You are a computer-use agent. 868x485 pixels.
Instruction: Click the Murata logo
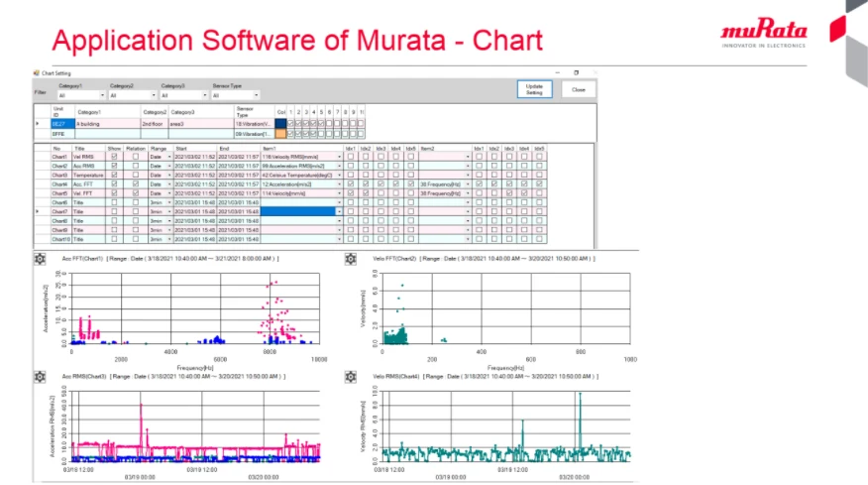point(763,32)
